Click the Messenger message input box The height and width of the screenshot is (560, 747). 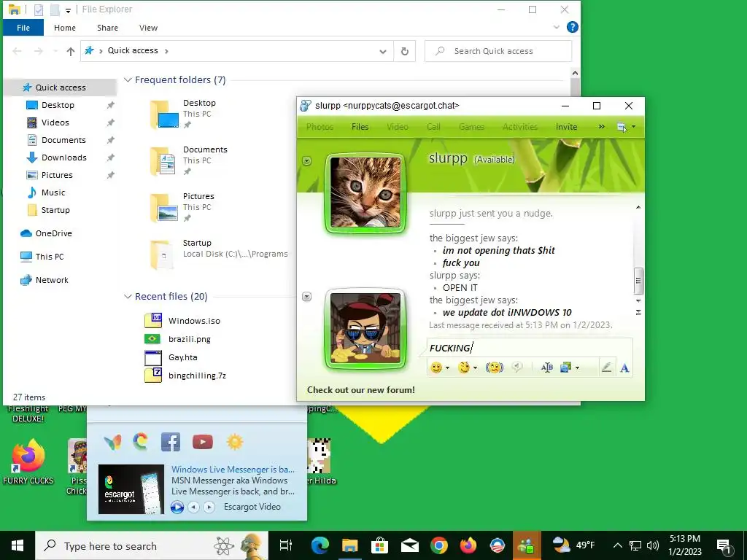click(529, 348)
